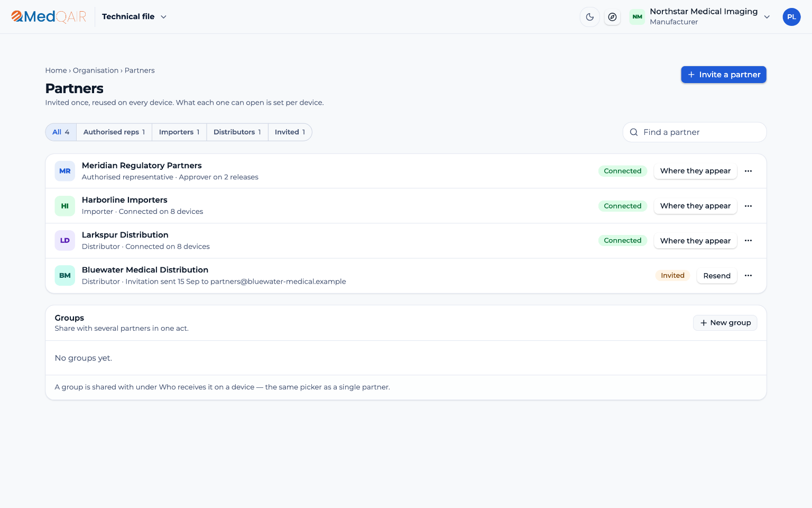Create a New group
Viewport: 812px width, 508px height.
pos(725,323)
